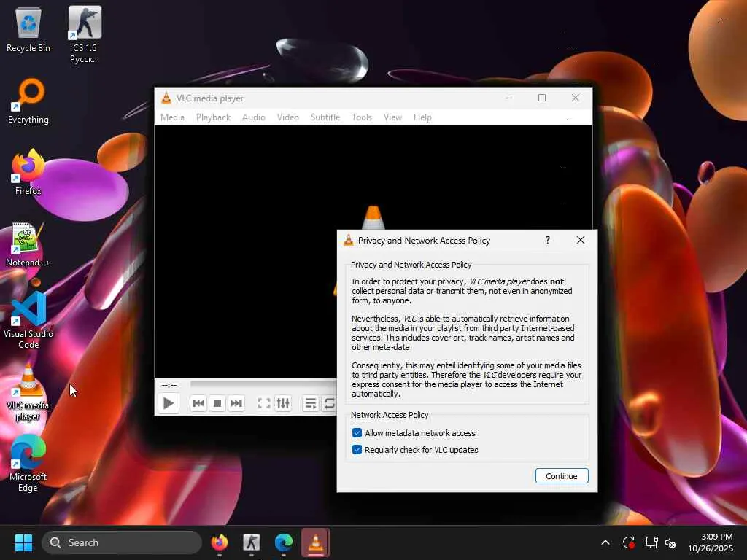
Task: Open the View menu in VLC
Action: tap(392, 117)
